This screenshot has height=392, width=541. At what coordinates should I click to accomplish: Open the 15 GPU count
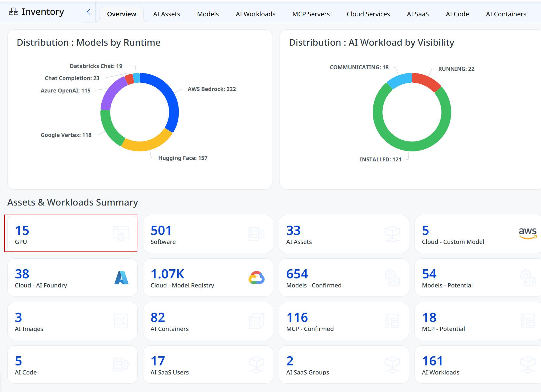coord(22,231)
